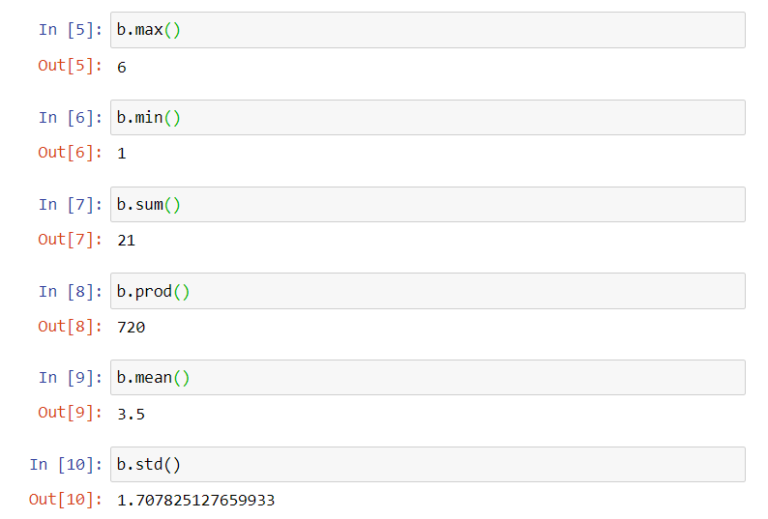Click the Out[8] prompt label
768x519 pixels.
tap(71, 327)
